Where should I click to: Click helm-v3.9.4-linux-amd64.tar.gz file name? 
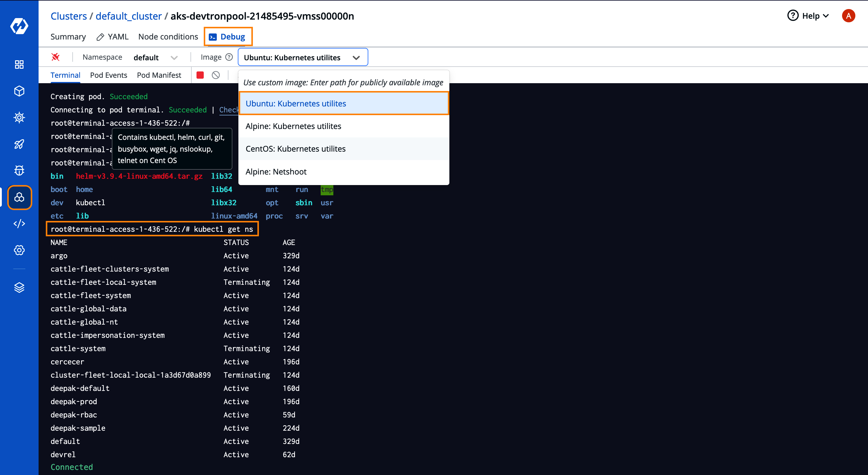[x=139, y=176]
